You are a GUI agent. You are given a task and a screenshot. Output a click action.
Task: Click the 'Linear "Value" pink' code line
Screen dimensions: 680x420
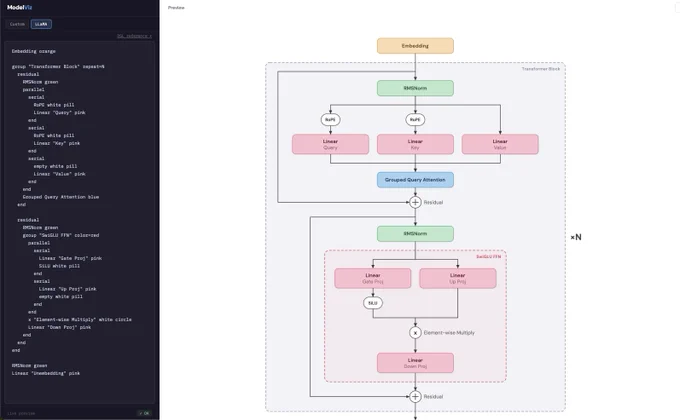point(59,174)
